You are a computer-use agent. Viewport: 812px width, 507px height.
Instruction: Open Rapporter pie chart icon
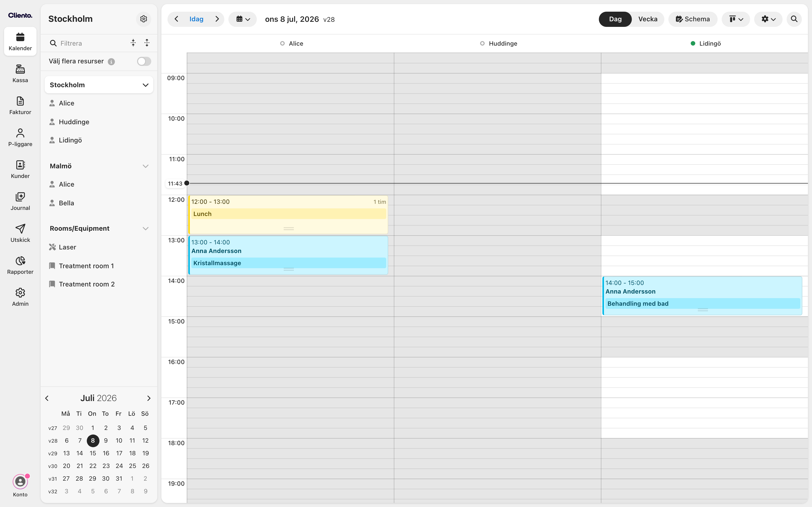point(20,261)
